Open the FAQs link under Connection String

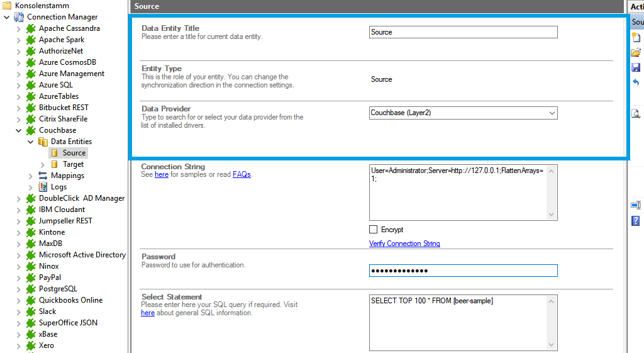click(x=241, y=174)
